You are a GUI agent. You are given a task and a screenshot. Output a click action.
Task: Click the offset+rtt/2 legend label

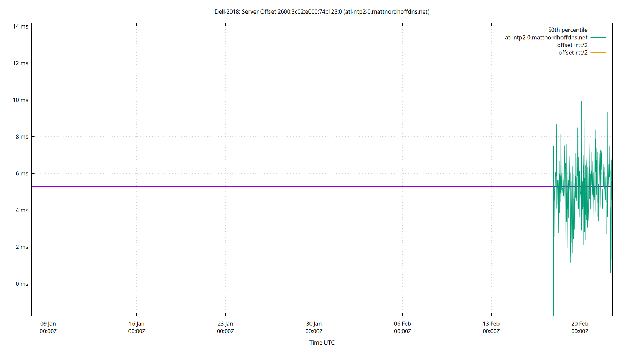coord(572,45)
